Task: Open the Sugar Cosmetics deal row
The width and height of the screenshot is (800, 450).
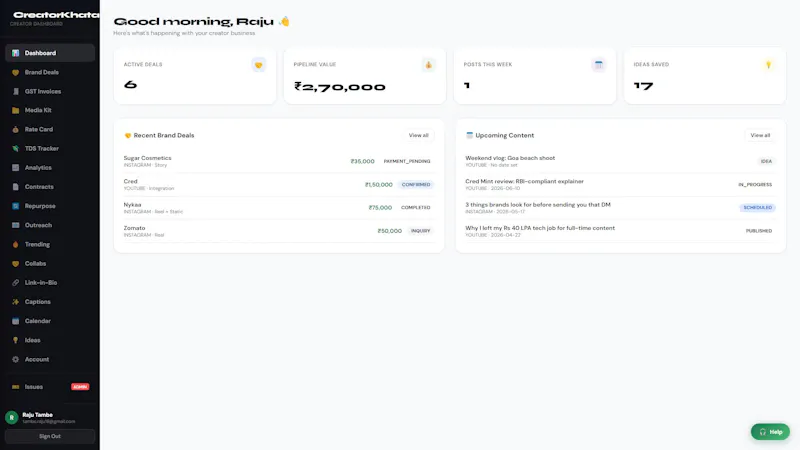Action: (x=279, y=161)
